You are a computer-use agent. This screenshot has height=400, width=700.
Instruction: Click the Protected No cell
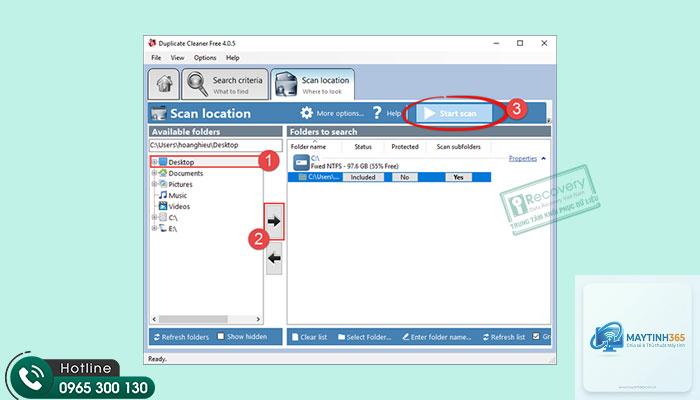point(404,177)
